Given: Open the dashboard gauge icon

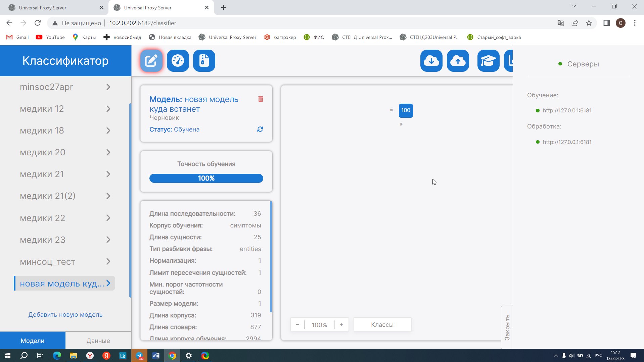Looking at the screenshot, I should point(178,61).
